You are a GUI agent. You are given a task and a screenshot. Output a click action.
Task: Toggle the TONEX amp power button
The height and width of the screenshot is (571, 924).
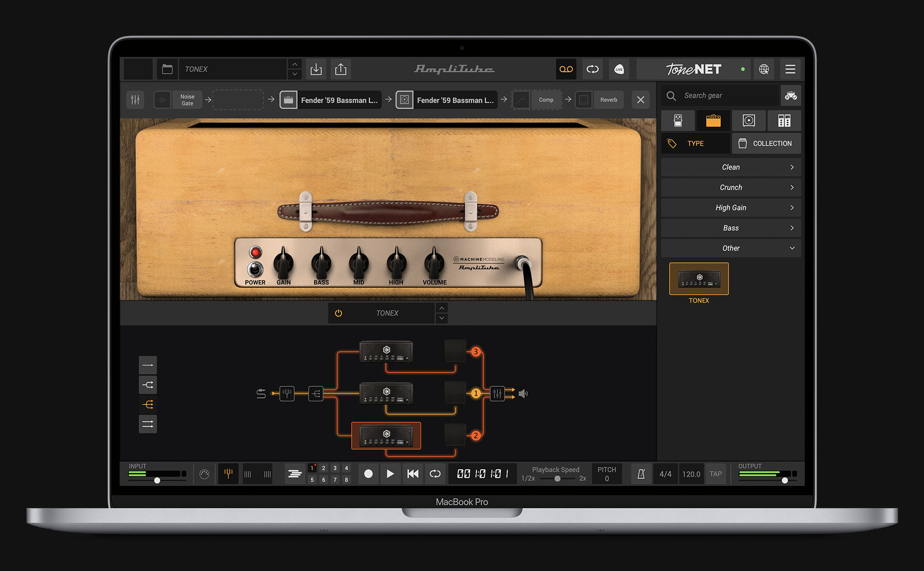(338, 313)
